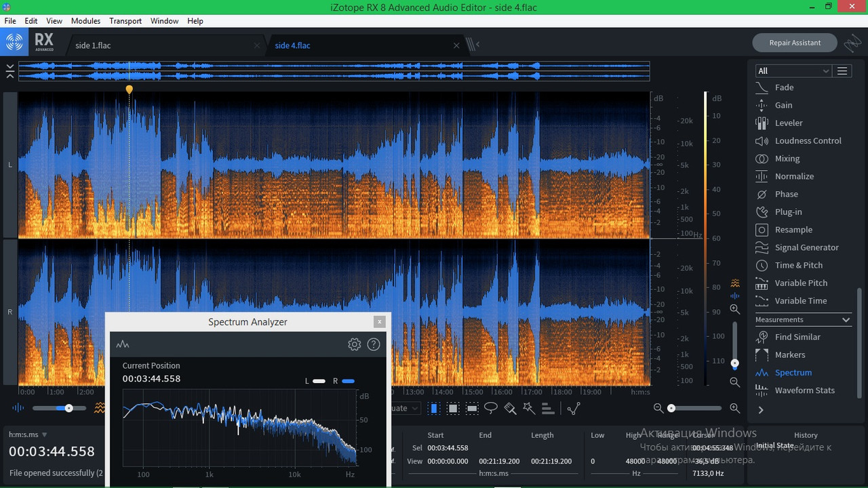The height and width of the screenshot is (488, 868).
Task: Open Spectrum Analyzer settings gear
Action: [354, 344]
